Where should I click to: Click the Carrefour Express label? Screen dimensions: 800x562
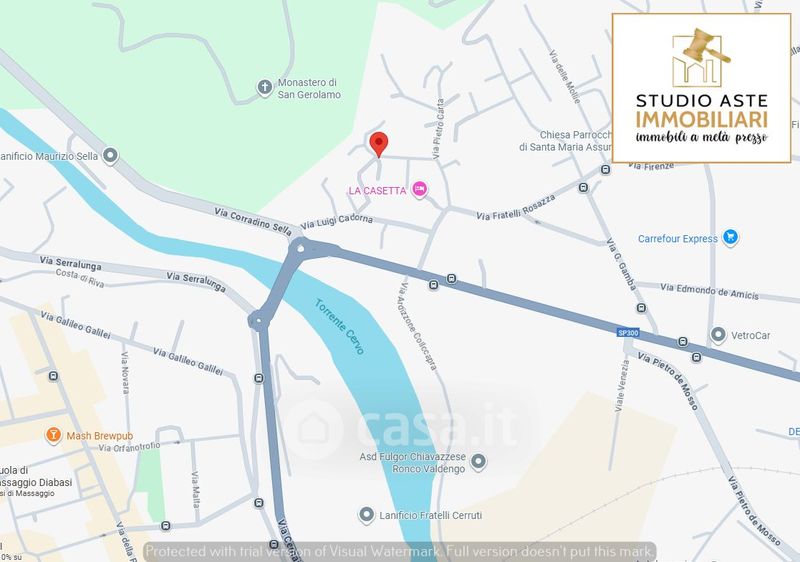678,239
